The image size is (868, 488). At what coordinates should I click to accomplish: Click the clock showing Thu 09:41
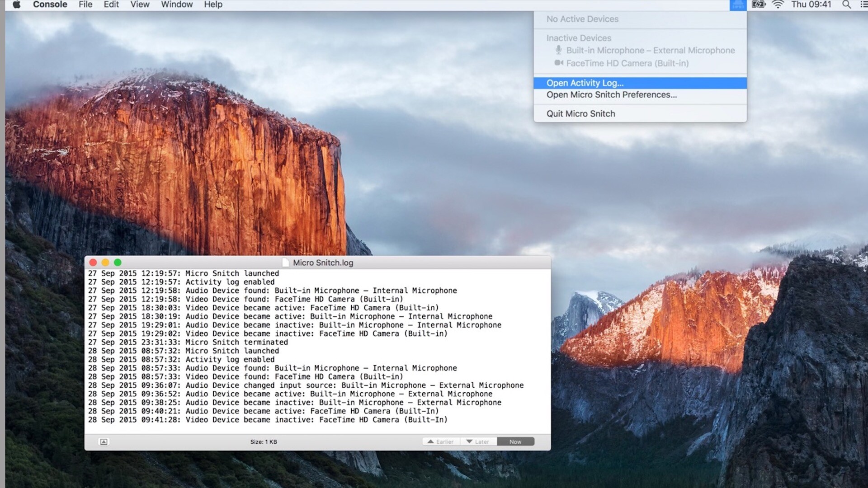click(x=811, y=5)
